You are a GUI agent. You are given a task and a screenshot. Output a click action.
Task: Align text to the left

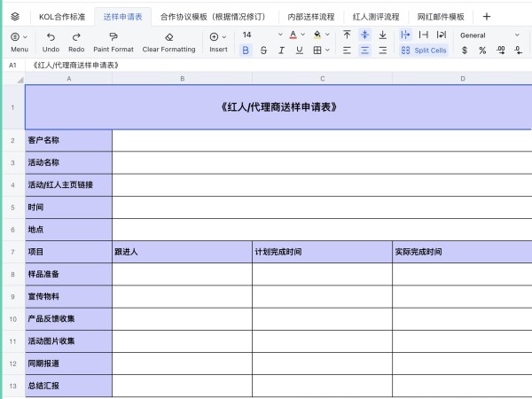click(x=347, y=51)
